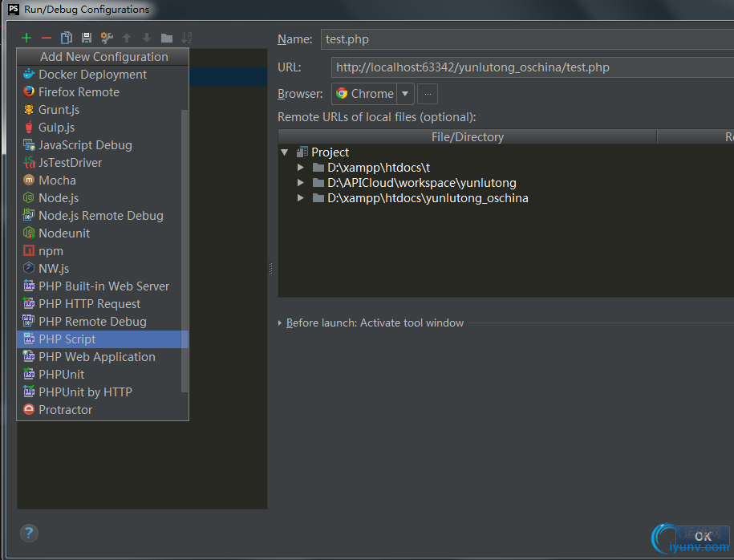734x560 pixels.
Task: Expand the D:\APICloud\workspace\yunlutong folder
Action: 301,183
